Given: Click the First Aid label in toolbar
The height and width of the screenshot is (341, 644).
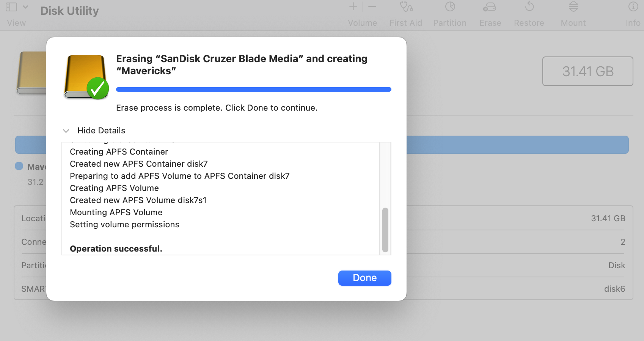Looking at the screenshot, I should pos(406,23).
